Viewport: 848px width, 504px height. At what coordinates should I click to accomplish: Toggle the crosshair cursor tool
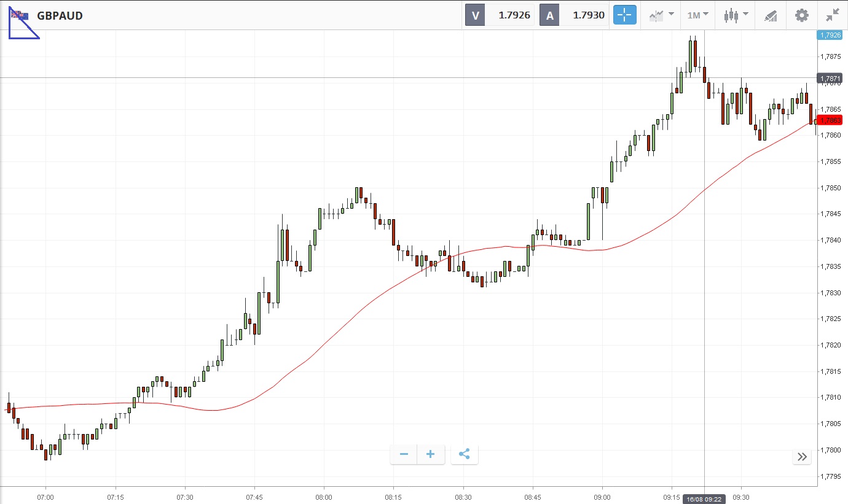click(624, 15)
